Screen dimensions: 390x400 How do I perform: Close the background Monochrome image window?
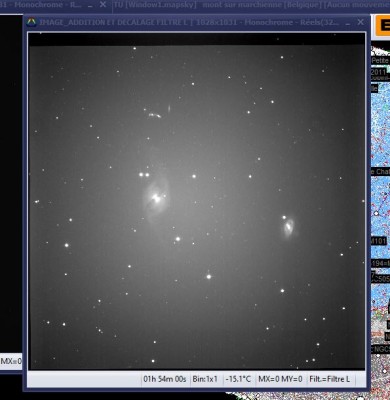coord(103,4)
